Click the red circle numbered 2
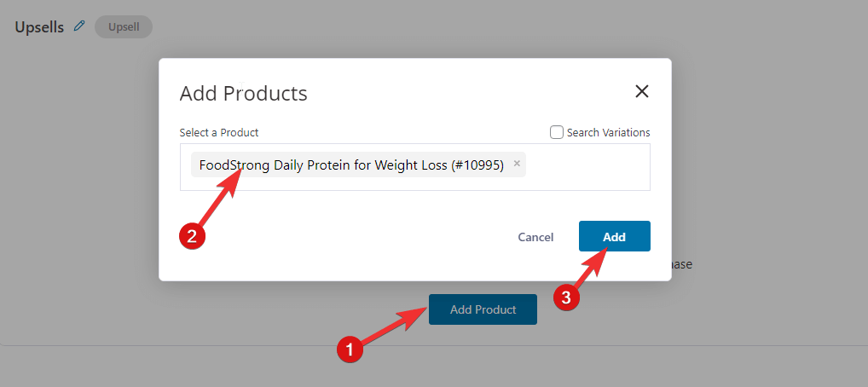The image size is (868, 387). click(192, 236)
